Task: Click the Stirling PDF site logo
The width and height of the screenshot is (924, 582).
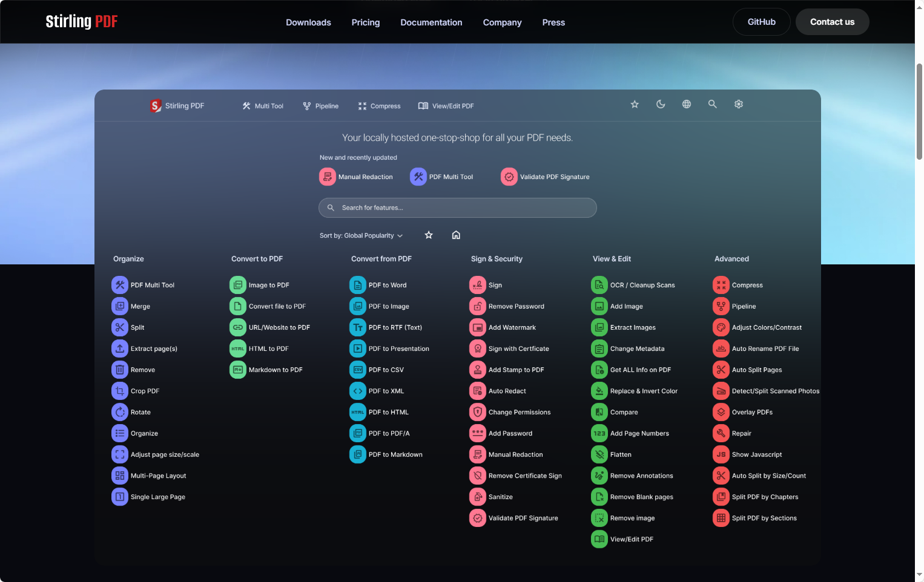Action: [x=82, y=22]
